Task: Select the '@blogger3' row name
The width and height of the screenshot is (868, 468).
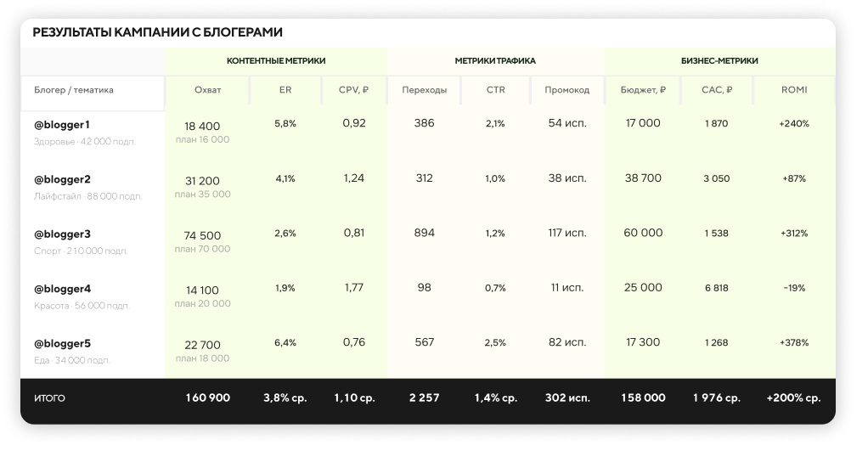Action: pos(62,234)
